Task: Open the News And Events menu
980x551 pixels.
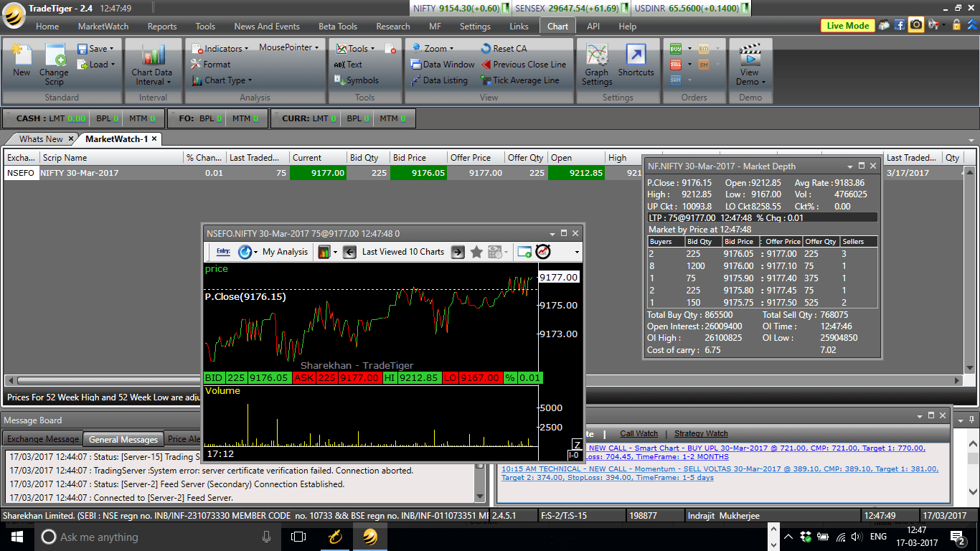Action: tap(267, 26)
